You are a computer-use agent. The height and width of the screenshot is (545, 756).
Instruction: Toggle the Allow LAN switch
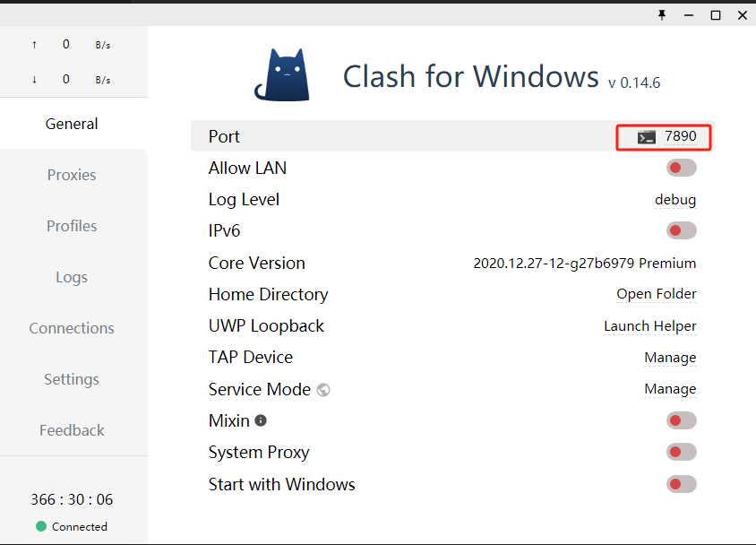click(682, 168)
